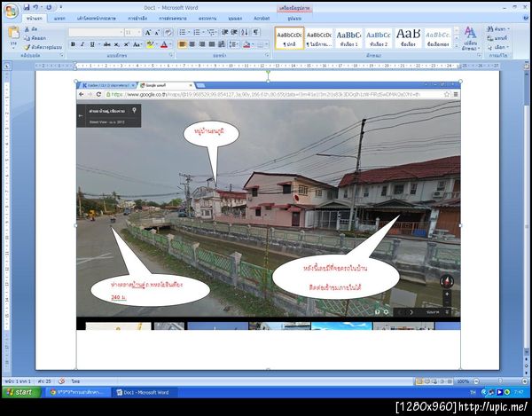Expand the bullets list dropdown
Screen dimensions: 532x416
click(189, 33)
